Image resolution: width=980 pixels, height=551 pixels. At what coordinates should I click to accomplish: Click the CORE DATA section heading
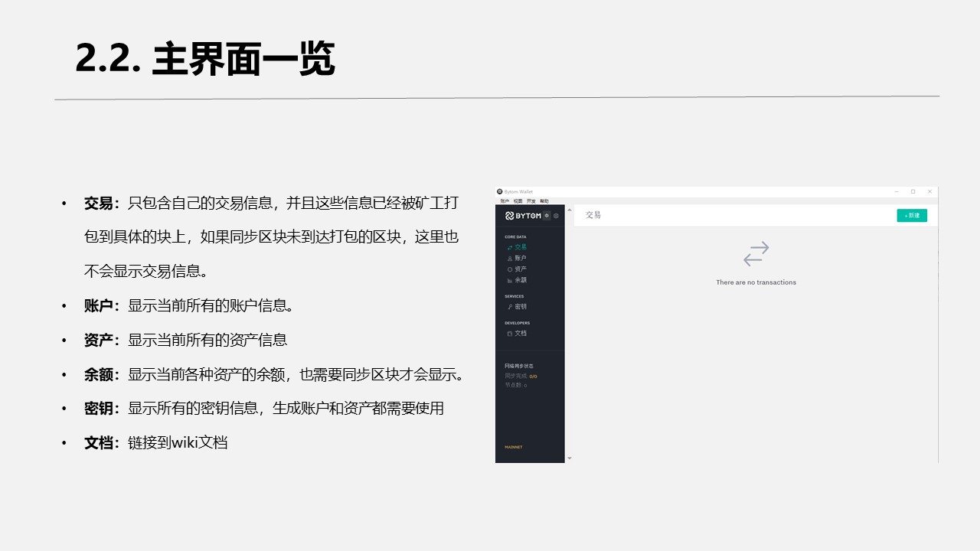click(515, 237)
